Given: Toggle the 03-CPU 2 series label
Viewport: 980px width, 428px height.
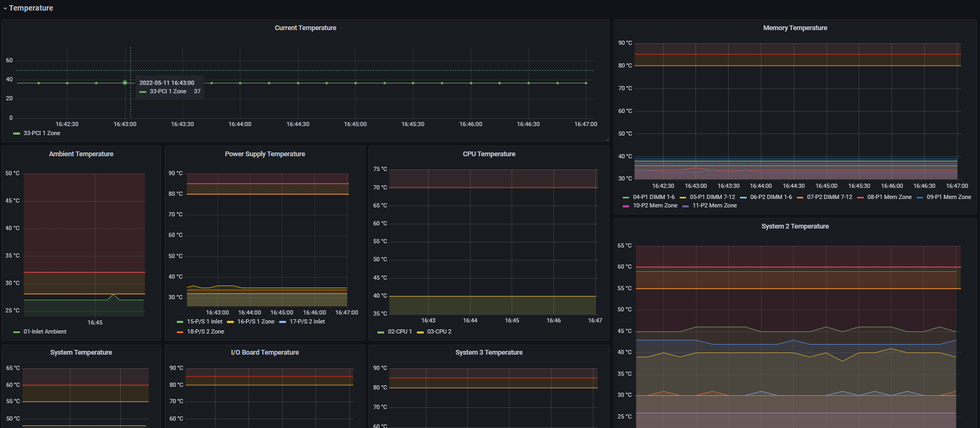Looking at the screenshot, I should (439, 332).
